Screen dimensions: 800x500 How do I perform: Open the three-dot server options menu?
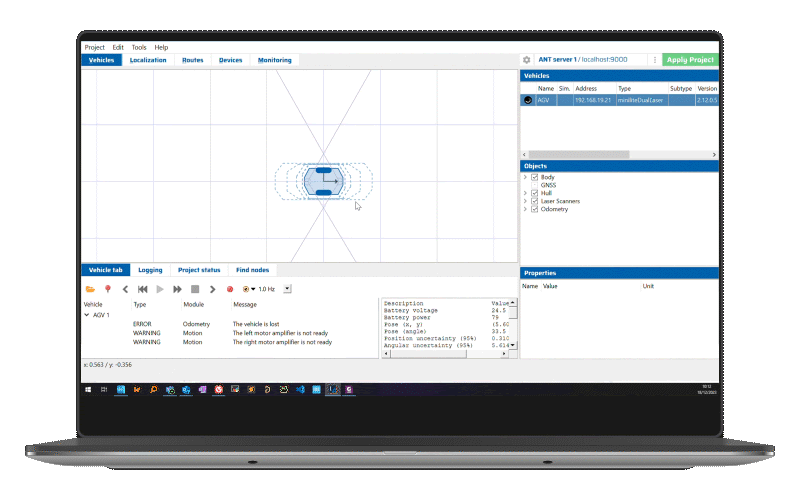(655, 60)
